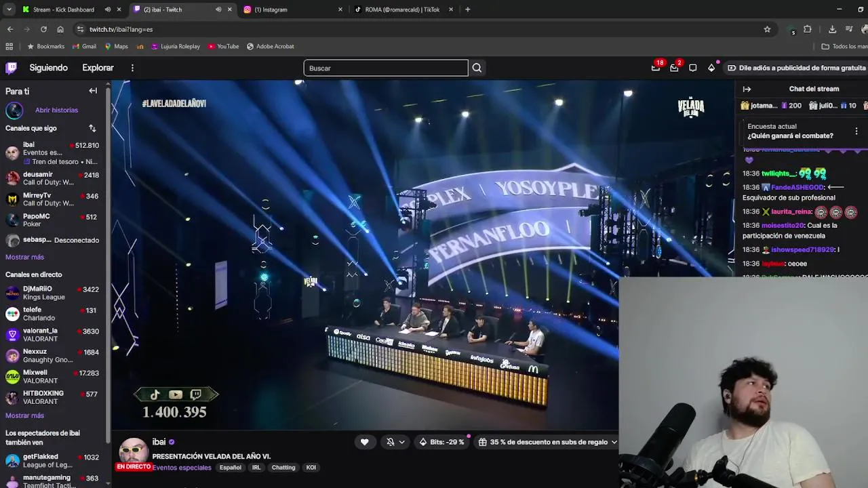Open the Siguiendo page
The height and width of the screenshot is (488, 868).
click(x=48, y=68)
